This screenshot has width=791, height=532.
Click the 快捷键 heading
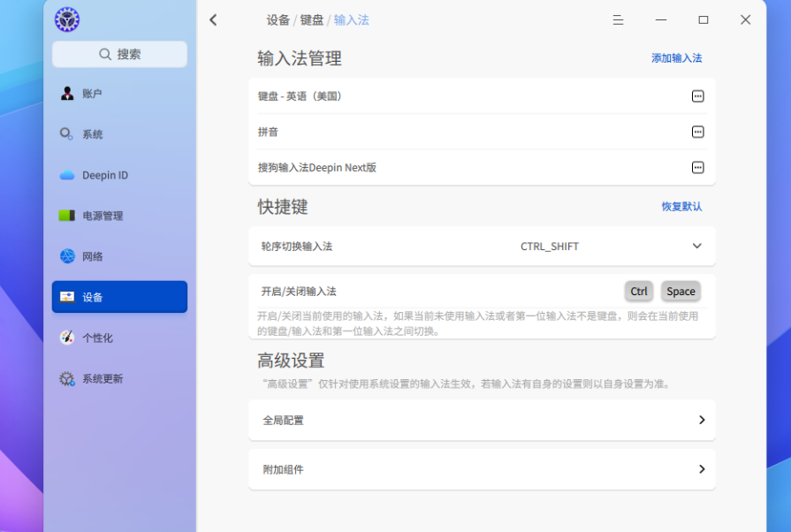[x=283, y=207]
